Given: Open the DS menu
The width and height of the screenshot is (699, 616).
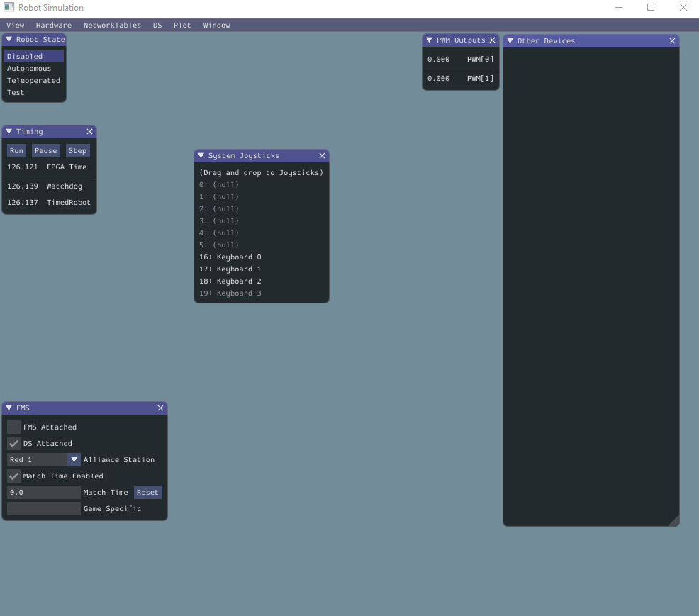Looking at the screenshot, I should 157,25.
